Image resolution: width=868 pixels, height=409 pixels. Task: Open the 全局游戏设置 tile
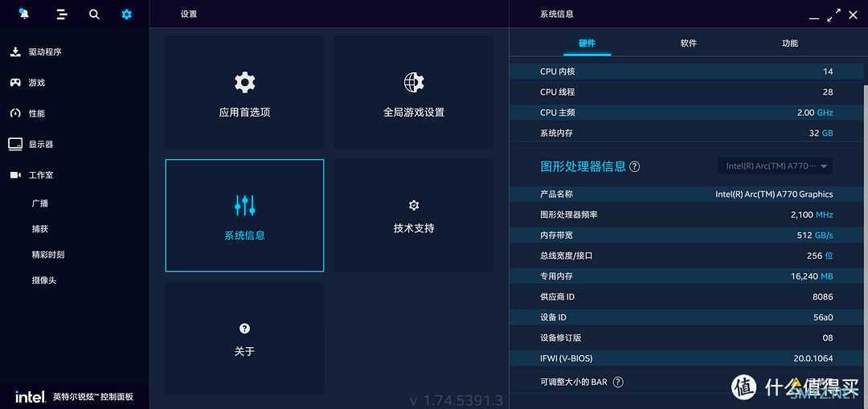(x=414, y=92)
